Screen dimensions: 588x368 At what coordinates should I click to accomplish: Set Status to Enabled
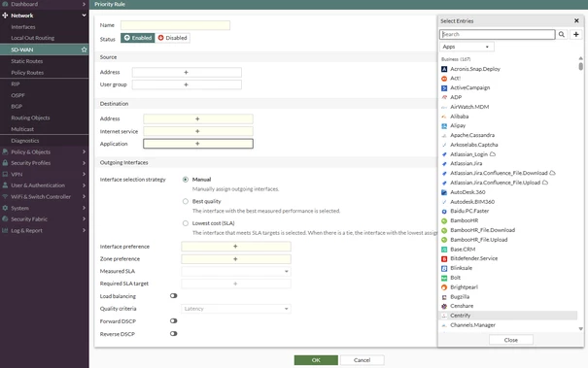(138, 38)
